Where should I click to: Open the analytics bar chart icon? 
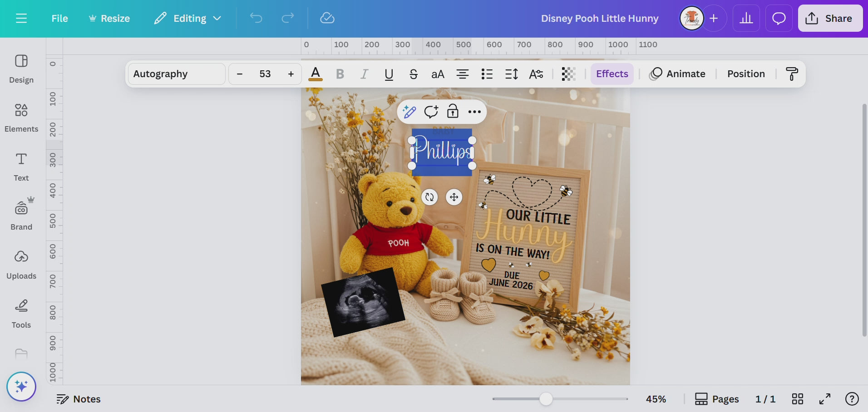tap(746, 19)
